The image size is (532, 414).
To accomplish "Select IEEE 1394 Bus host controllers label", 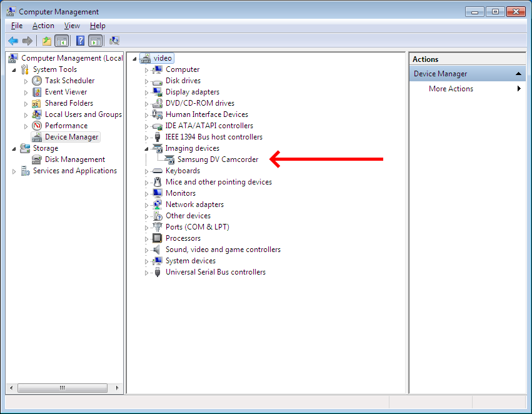I will coord(214,137).
